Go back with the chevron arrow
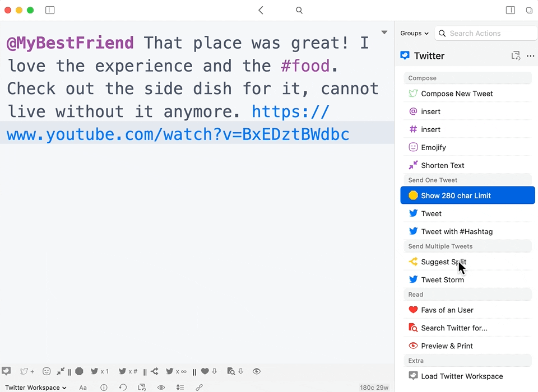 pos(261,10)
